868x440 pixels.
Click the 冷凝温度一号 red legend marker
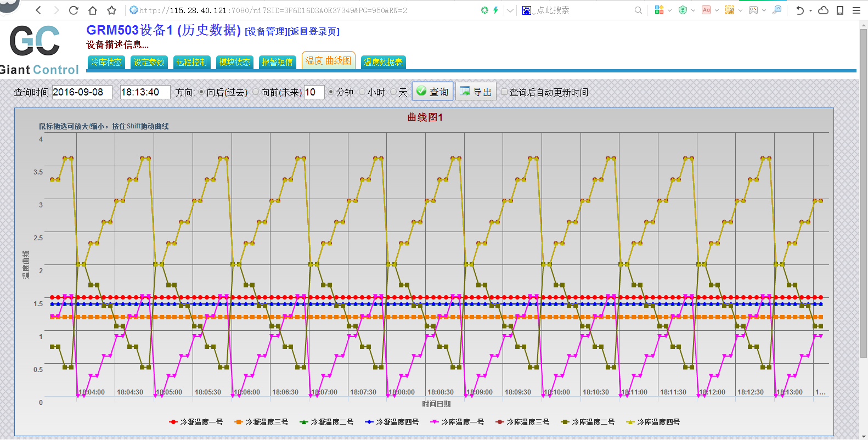173,422
